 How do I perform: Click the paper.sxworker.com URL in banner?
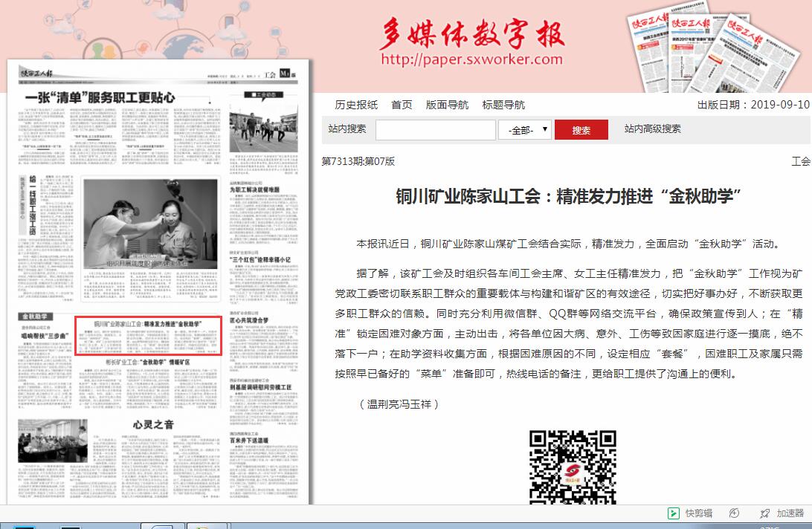click(471, 59)
